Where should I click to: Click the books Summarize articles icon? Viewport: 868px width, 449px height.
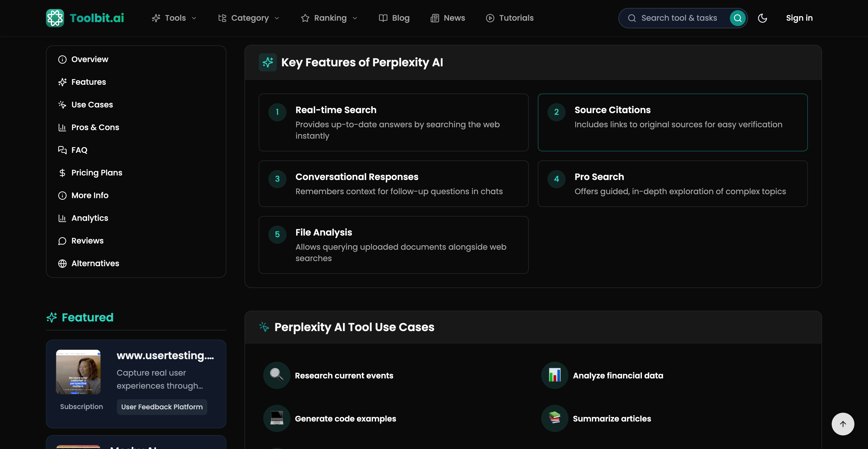(x=554, y=418)
